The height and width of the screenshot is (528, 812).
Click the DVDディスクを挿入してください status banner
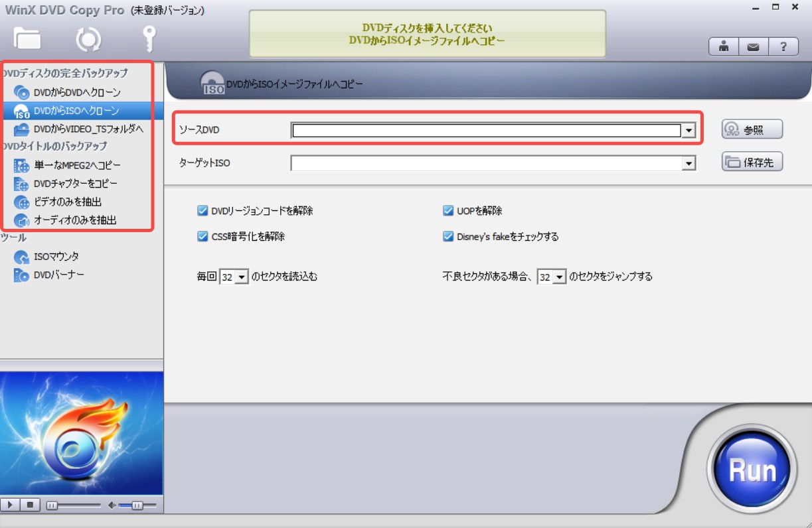coord(428,34)
